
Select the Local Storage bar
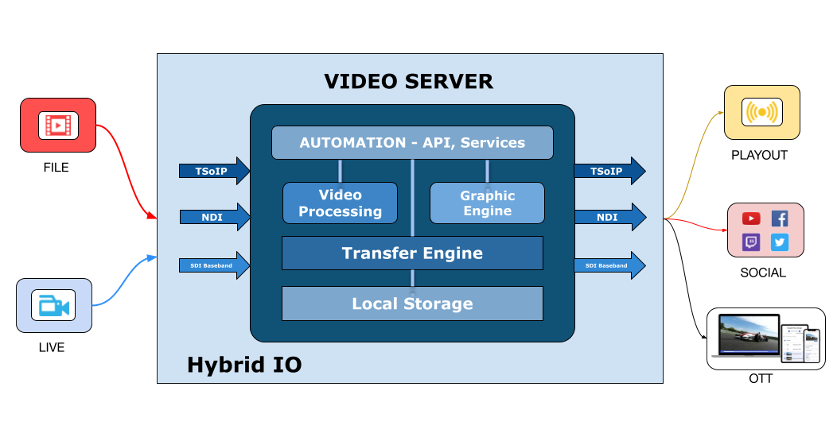click(x=412, y=303)
